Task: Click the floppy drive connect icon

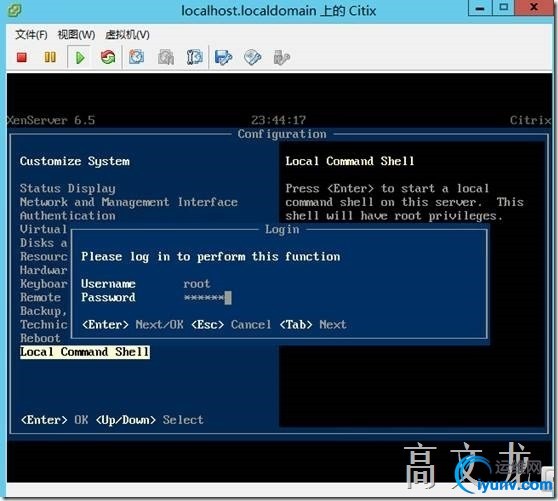Action: (x=223, y=58)
